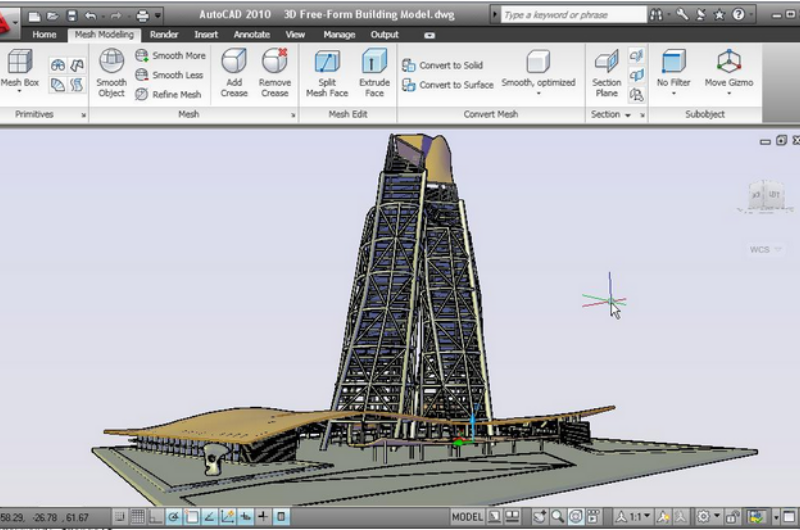This screenshot has width=800, height=530.
Task: Expand the Smooth, optimized dropdown arrow
Action: [538, 93]
